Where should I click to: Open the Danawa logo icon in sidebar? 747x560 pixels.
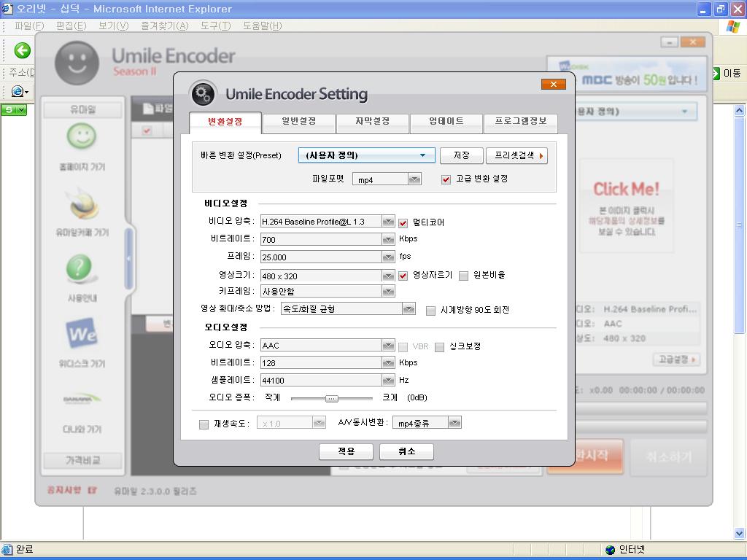pos(82,399)
